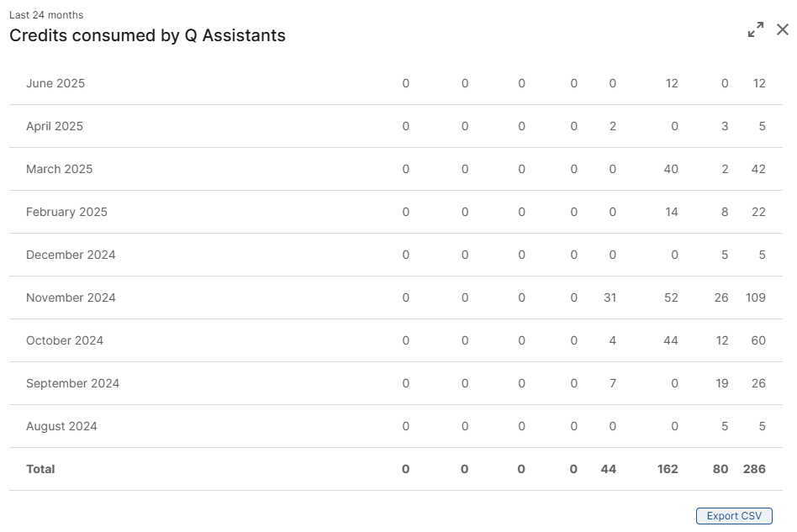This screenshot has height=532, width=797.
Task: Select the June 2025 row label
Action: (x=55, y=83)
